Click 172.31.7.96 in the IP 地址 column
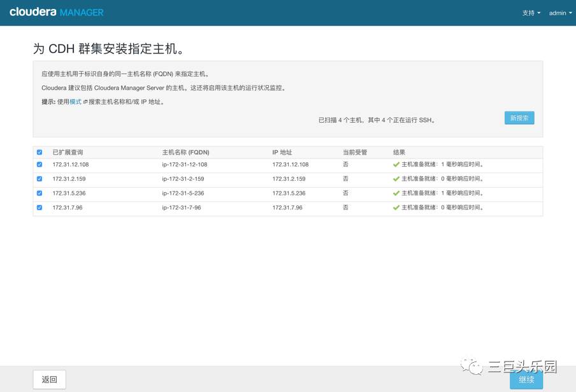 (287, 207)
